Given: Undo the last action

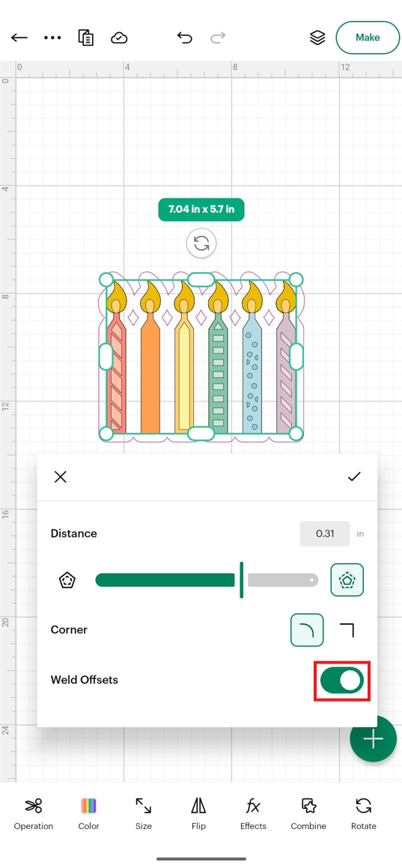Looking at the screenshot, I should pyautogui.click(x=185, y=37).
